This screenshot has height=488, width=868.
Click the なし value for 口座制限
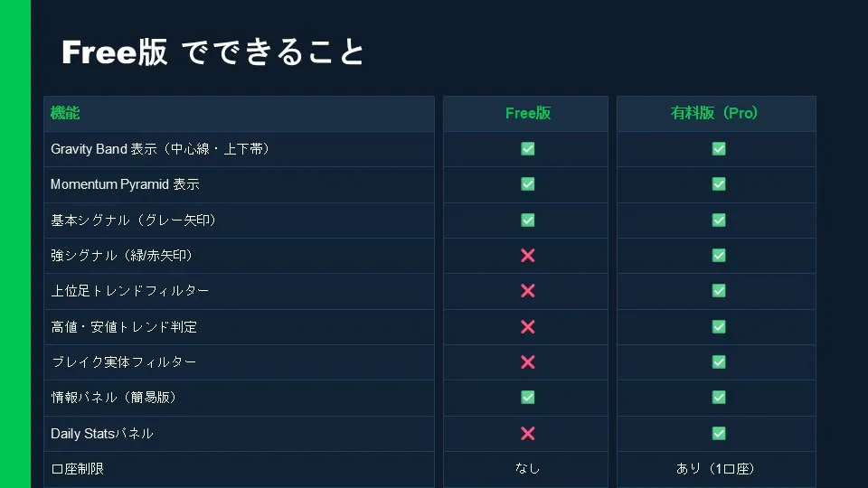[526, 469]
